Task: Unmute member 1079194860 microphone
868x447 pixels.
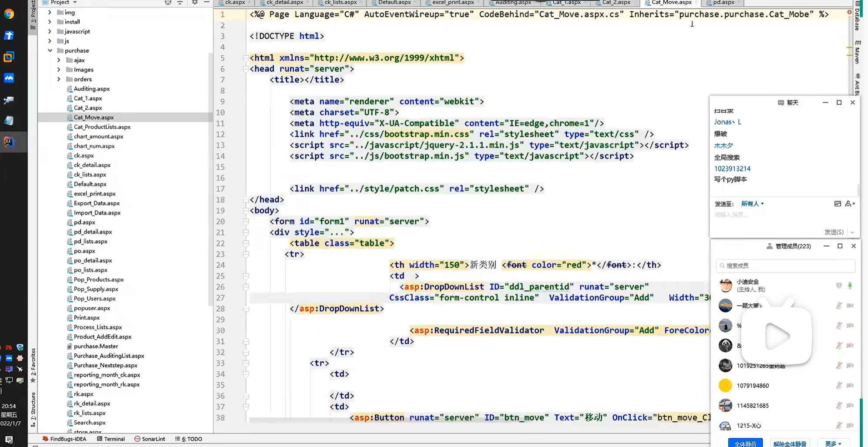Action: [x=839, y=385]
